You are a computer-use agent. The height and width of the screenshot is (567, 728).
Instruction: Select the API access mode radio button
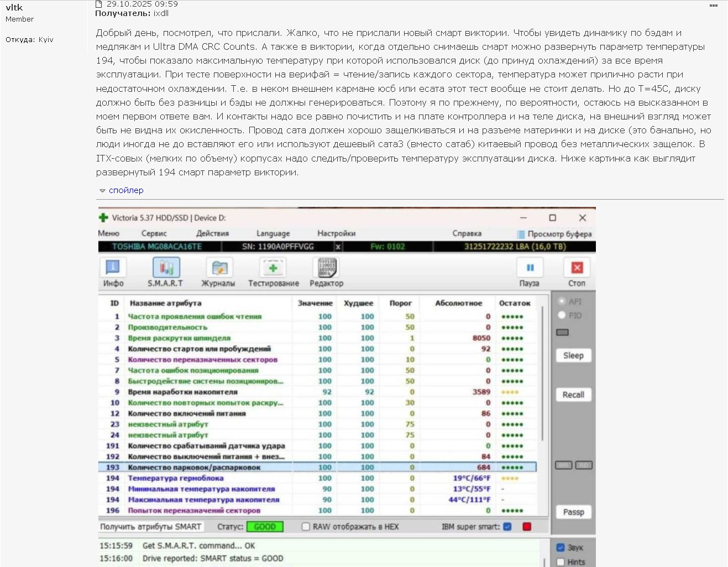pos(562,301)
